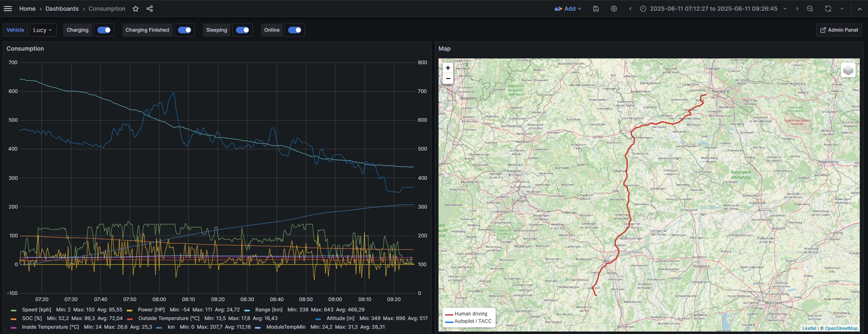Shift time range forward with right arrow
Image resolution: width=868 pixels, height=334 pixels.
[797, 9]
